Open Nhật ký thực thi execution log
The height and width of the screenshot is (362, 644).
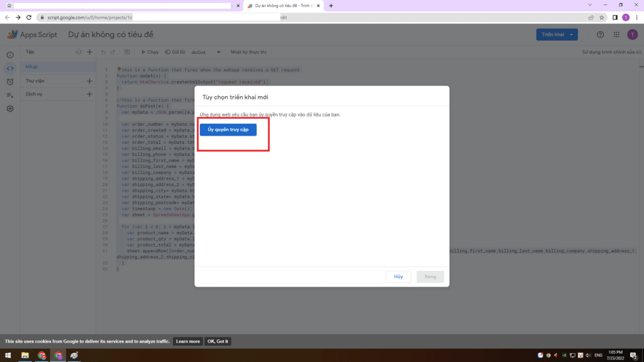coord(248,52)
